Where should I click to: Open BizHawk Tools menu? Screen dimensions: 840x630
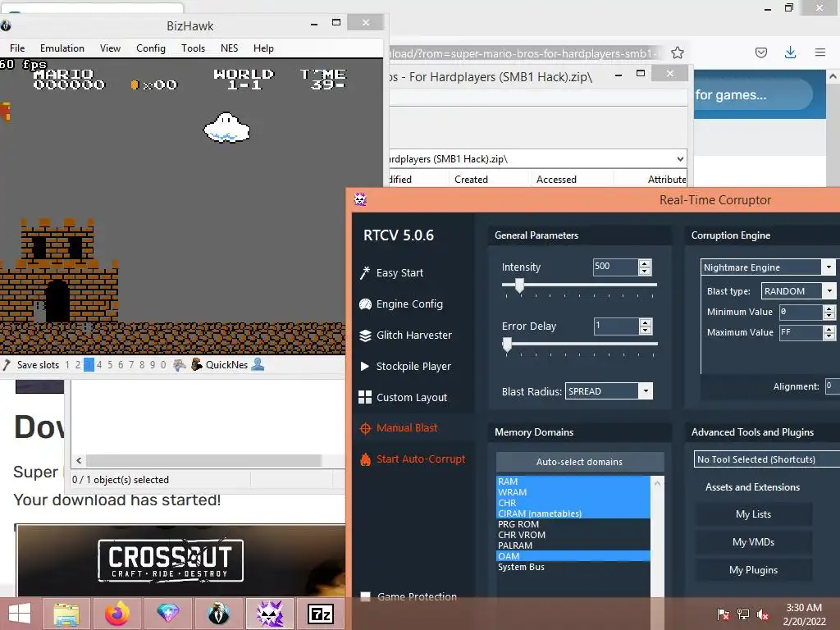point(193,48)
